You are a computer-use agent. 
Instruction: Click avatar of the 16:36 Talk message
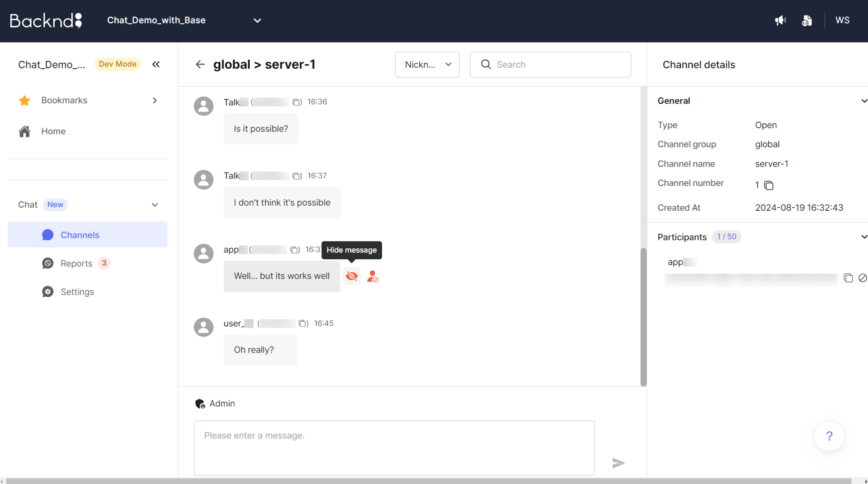pyautogui.click(x=204, y=106)
